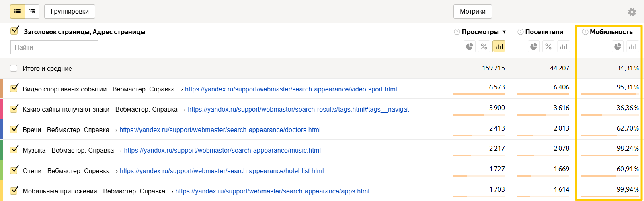Viewport: 644px width, 201px height.
Task: Uncheck the Музыка row checkbox
Action: (14, 149)
